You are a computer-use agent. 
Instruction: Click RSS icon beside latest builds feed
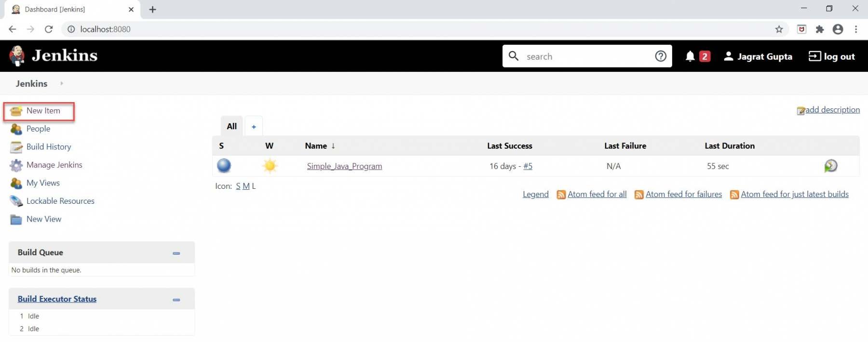tap(734, 195)
